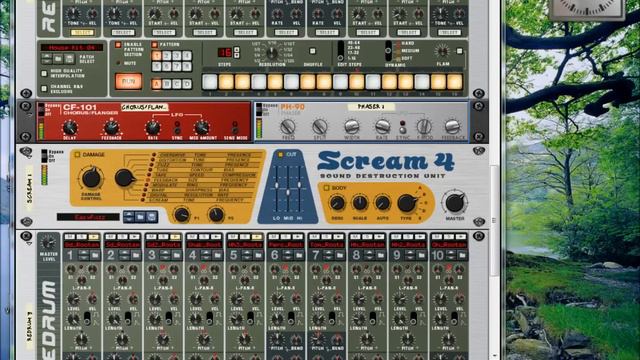Save Scream 4 patch disk icon
The height and width of the screenshot is (360, 640).
(x=152, y=217)
